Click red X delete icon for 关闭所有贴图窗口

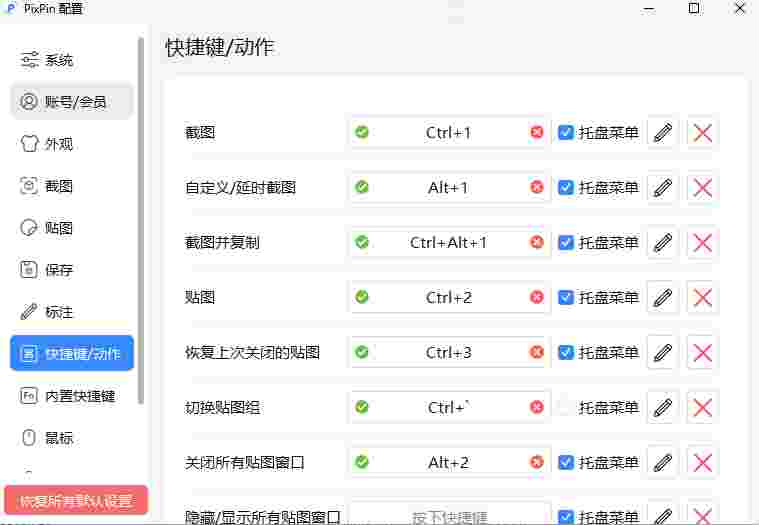pyautogui.click(x=702, y=462)
